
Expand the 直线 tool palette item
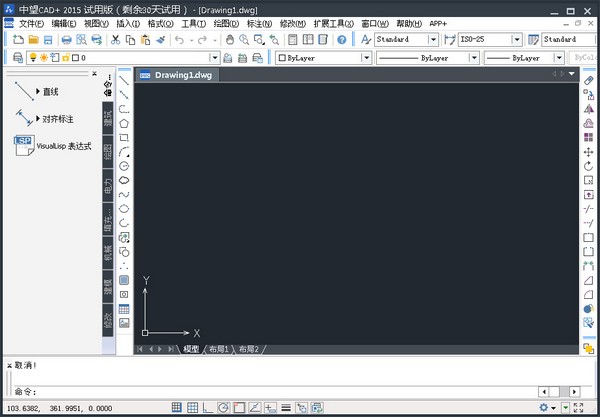click(x=38, y=91)
